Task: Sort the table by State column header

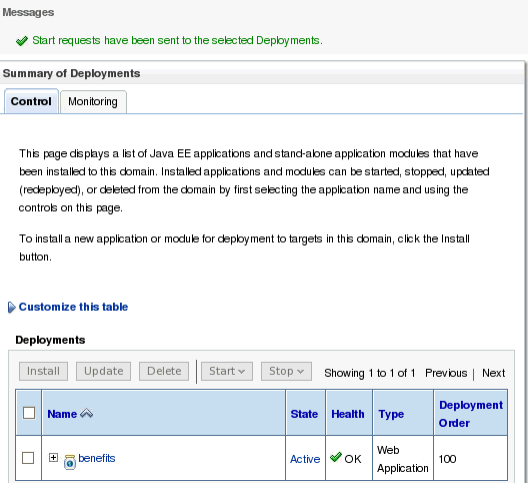Action: (304, 414)
